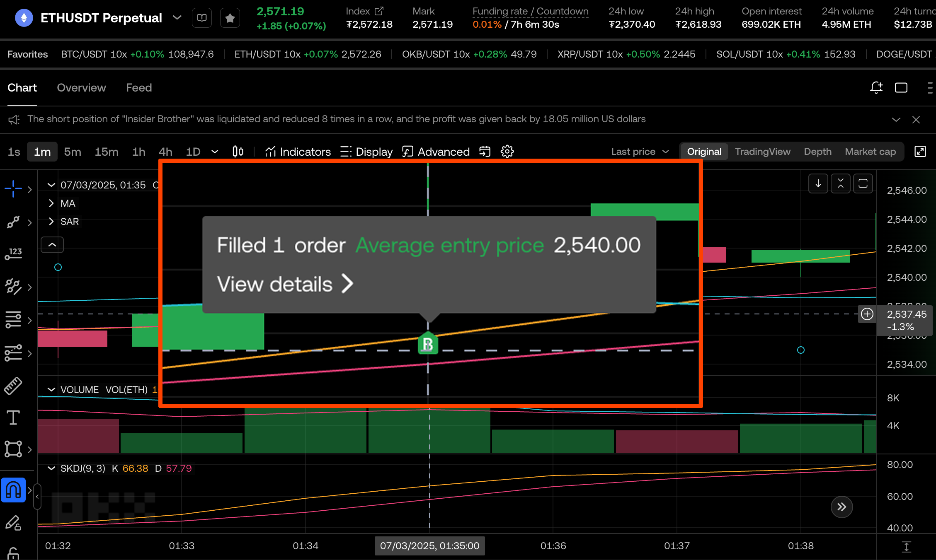Toggle the magnet snap mode
Image resolution: width=936 pixels, height=560 pixels.
pyautogui.click(x=13, y=490)
